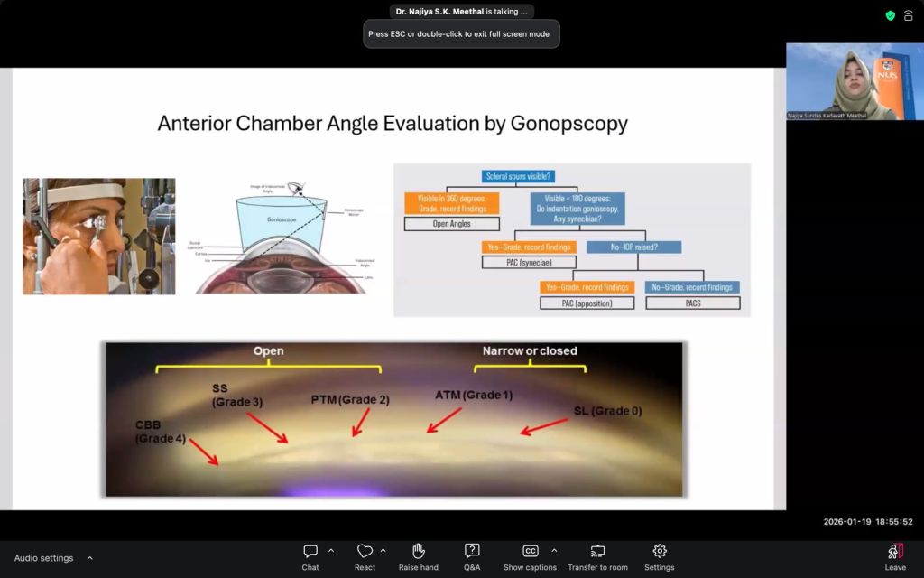Open the Q&A panel
The width and height of the screenshot is (924, 578).
(472, 552)
